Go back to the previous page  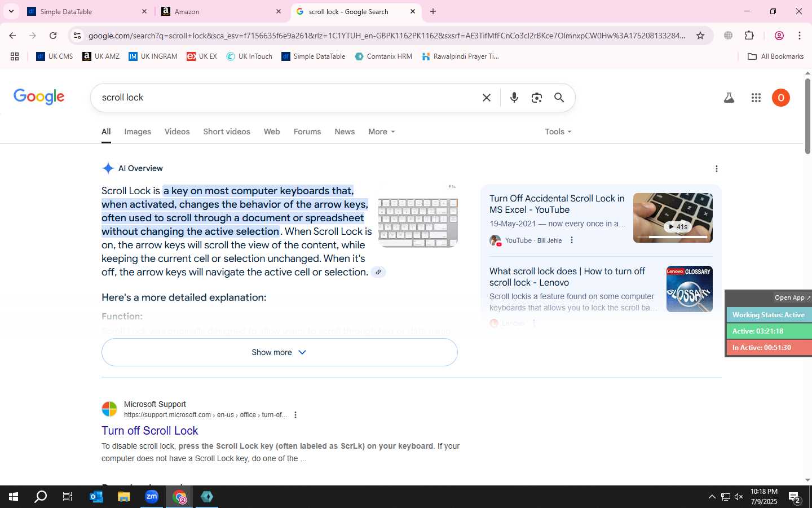coord(12,36)
